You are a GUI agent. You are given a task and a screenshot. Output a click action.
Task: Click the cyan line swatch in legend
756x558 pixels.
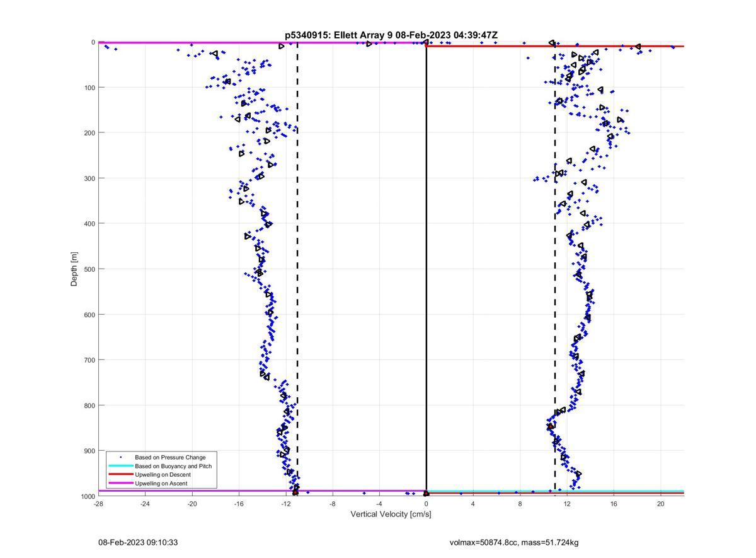pos(120,466)
